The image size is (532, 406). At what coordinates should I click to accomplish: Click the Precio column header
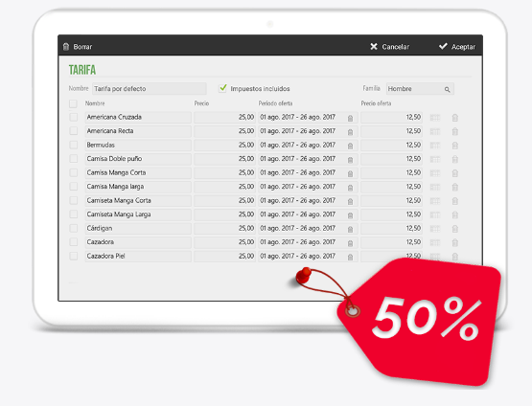click(201, 103)
